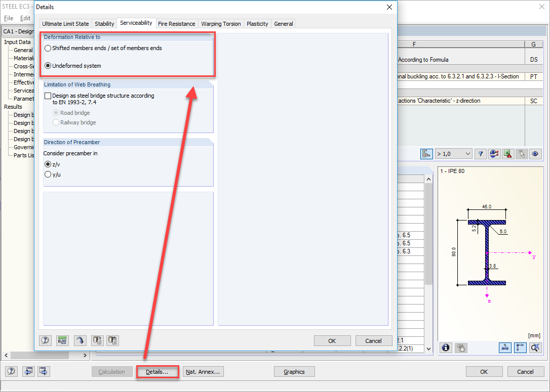Toggle the colored result bars icon
This screenshot has width=550, height=392.
coord(426,154)
